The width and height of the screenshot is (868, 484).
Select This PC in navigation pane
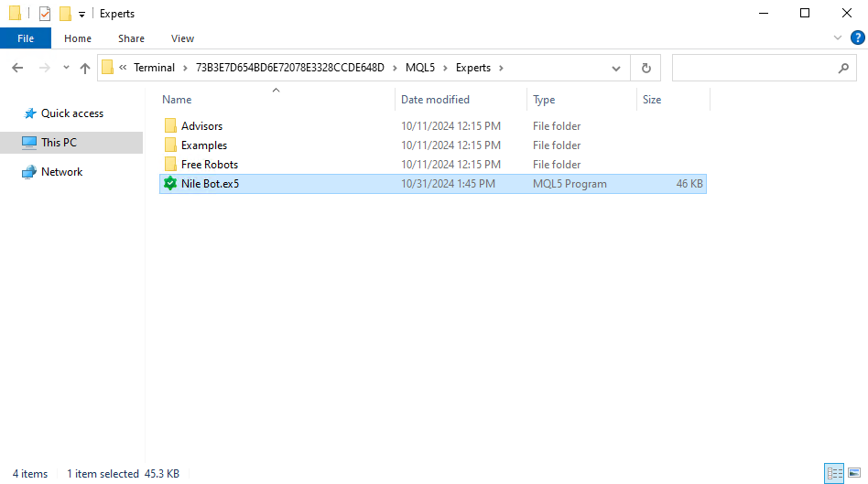point(60,142)
